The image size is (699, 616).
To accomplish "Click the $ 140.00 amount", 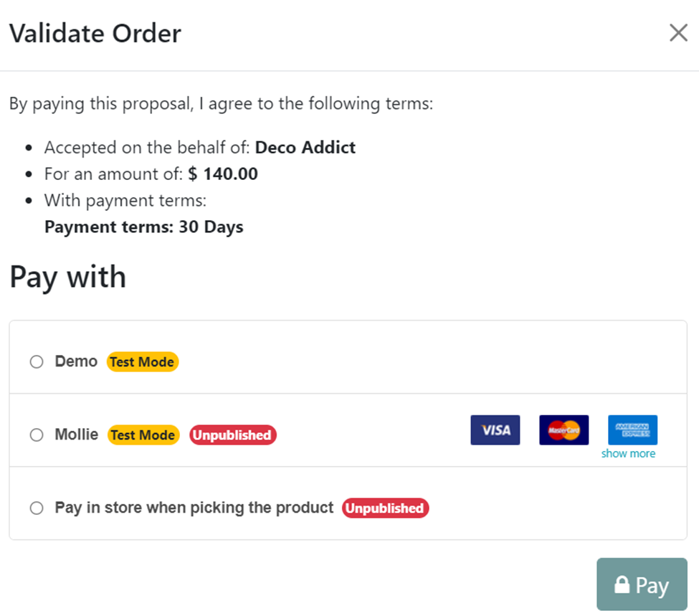I will 223,174.
